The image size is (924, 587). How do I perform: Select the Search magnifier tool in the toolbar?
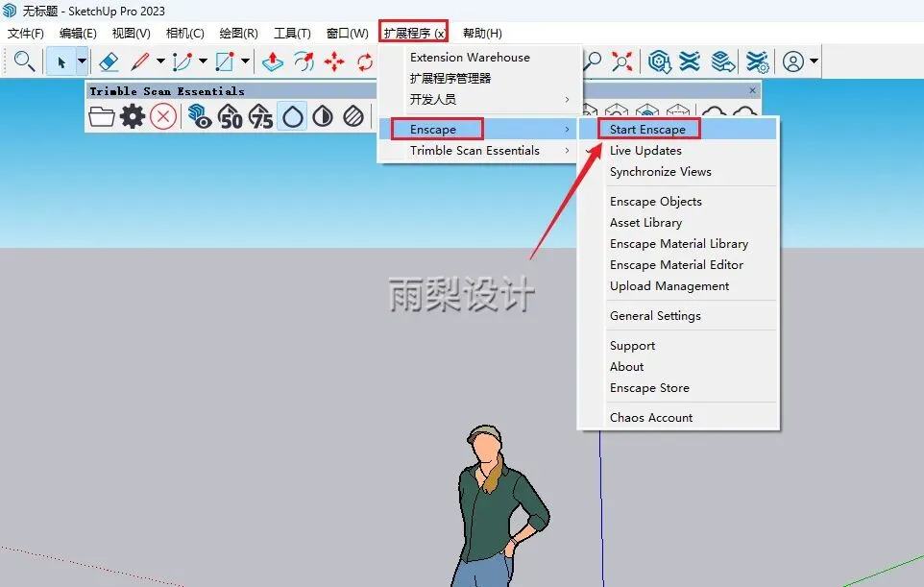(24, 61)
